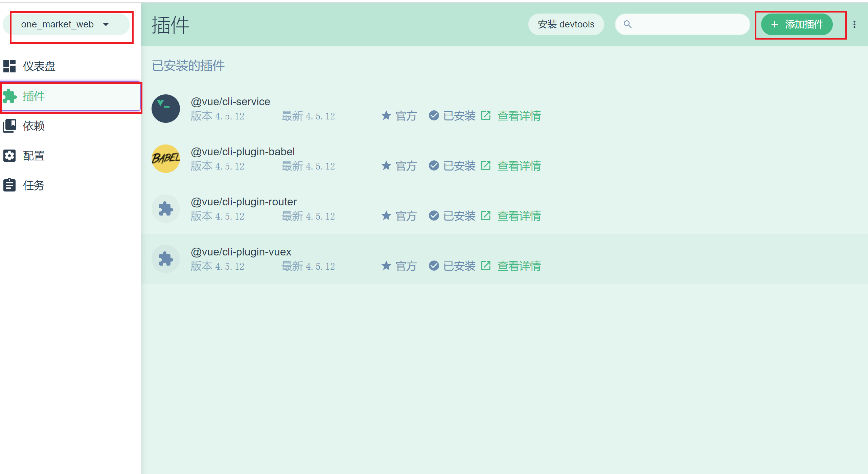Click the @vue/cli-service Vue logo avatar
This screenshot has height=474, width=868.
click(166, 108)
